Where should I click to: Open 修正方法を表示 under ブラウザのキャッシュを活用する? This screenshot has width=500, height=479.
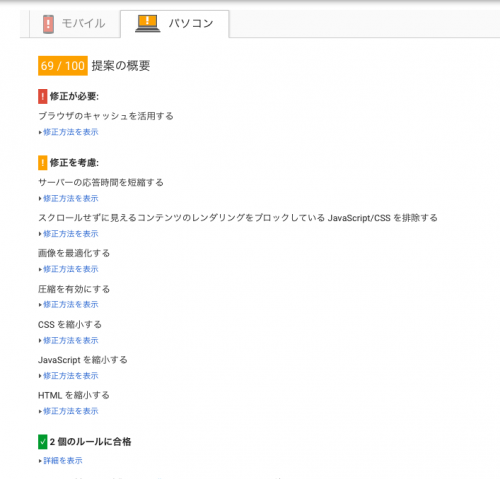pyautogui.click(x=71, y=132)
